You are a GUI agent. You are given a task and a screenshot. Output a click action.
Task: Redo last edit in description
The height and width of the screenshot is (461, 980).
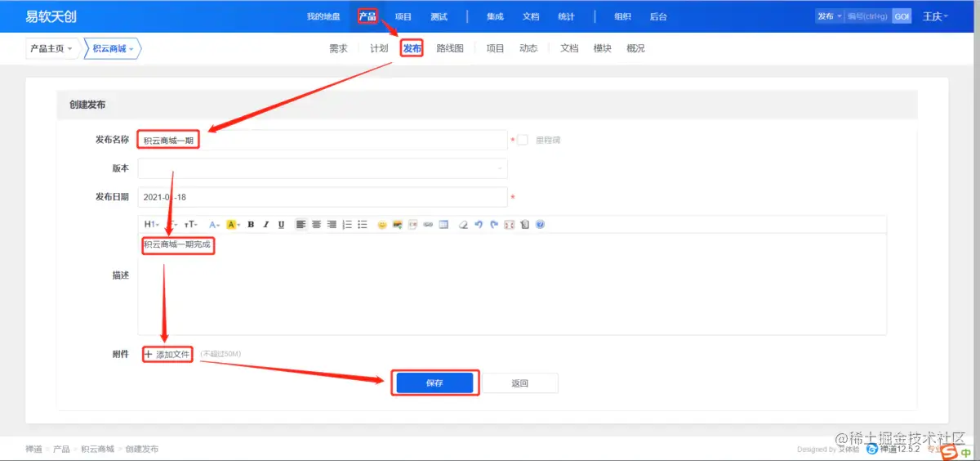tap(493, 224)
